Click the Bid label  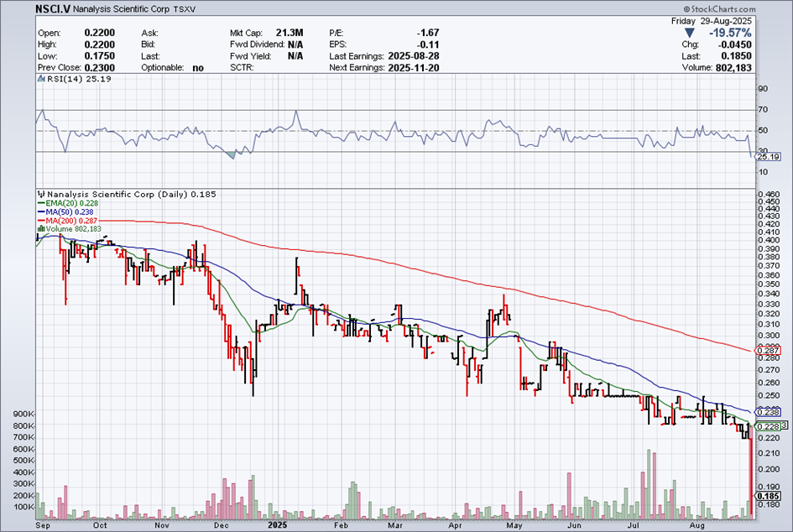(148, 44)
